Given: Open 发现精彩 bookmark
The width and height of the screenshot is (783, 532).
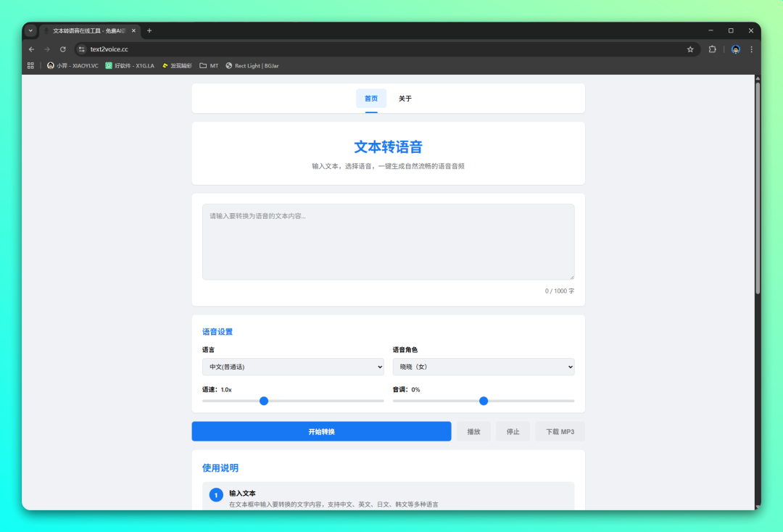Looking at the screenshot, I should pyautogui.click(x=178, y=66).
